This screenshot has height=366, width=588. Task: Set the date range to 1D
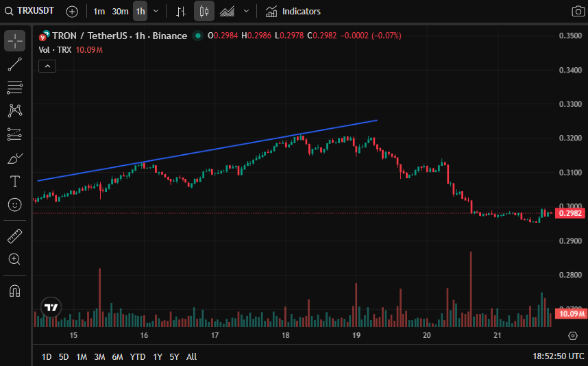click(x=47, y=356)
